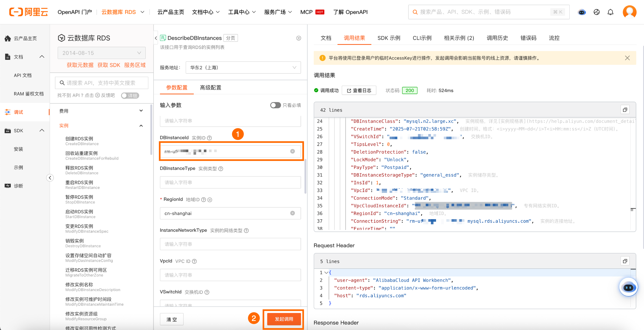Collapse the left sidebar with round arrow
Screen dimensions: 644x330
(50, 178)
